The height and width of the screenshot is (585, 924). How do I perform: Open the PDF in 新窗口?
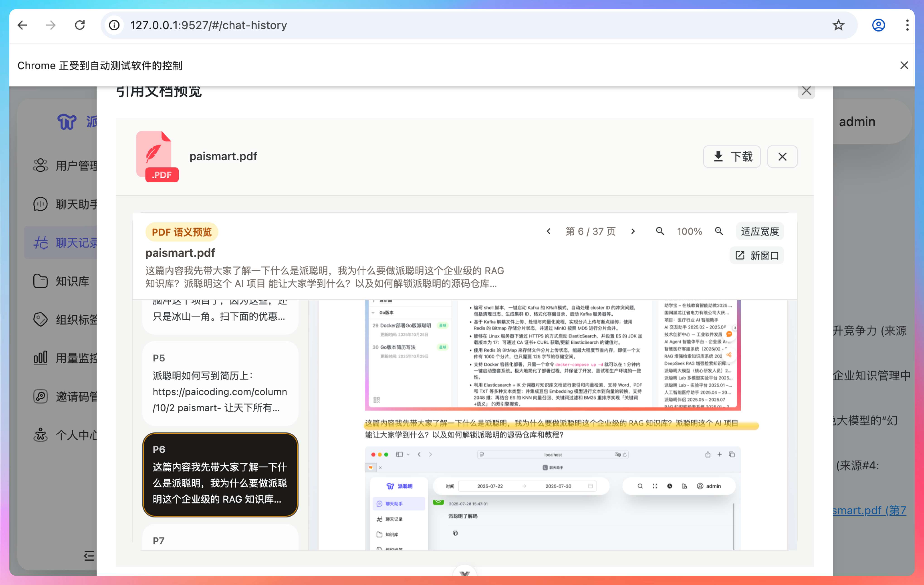pos(756,255)
